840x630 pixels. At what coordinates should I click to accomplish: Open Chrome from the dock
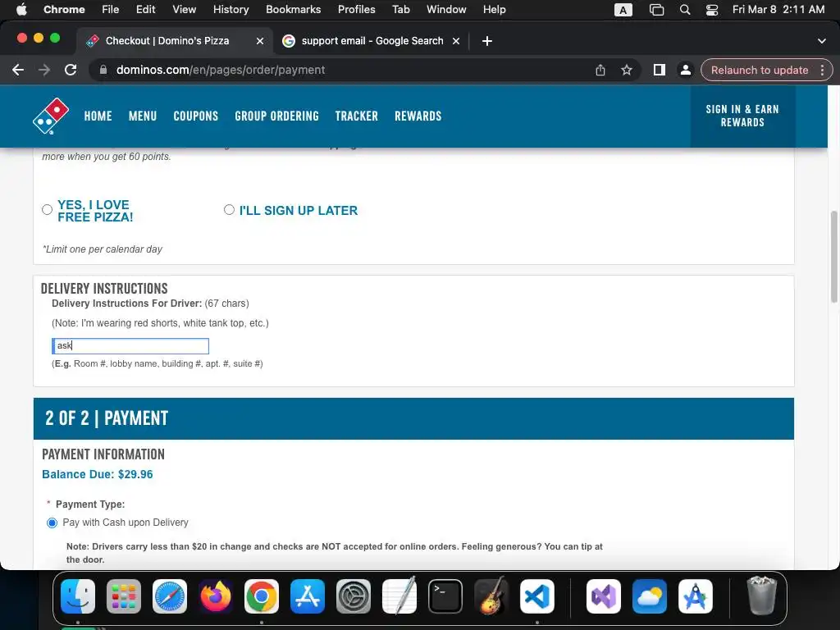point(262,596)
